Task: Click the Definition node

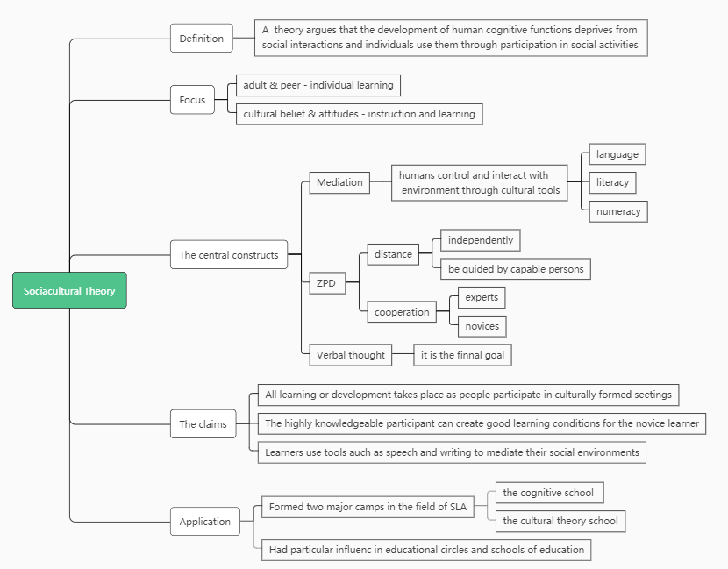Action: [x=201, y=39]
